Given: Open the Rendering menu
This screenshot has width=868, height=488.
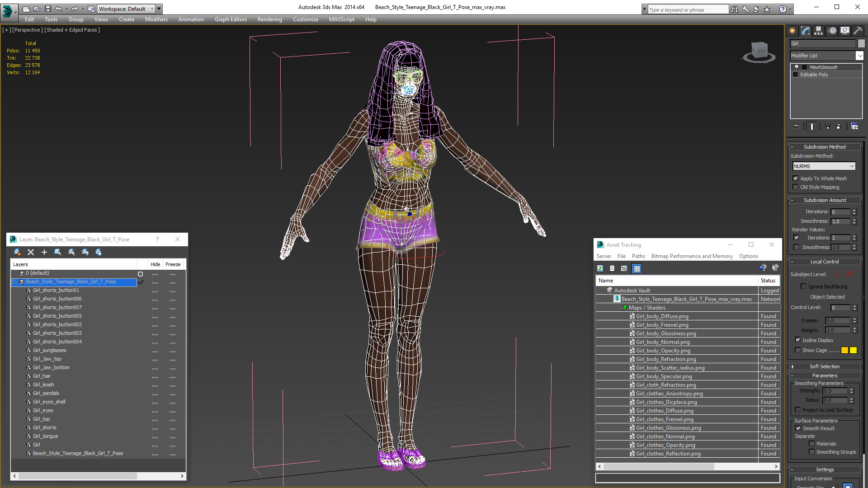Looking at the screenshot, I should (270, 19).
